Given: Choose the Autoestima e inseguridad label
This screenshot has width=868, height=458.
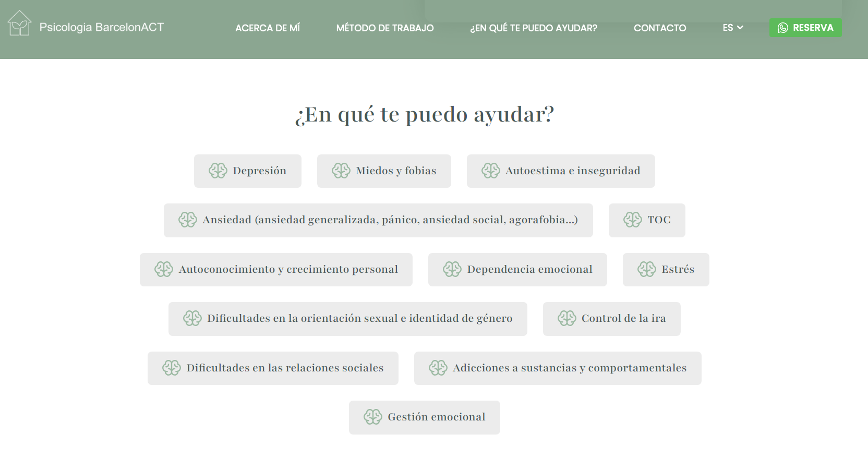Looking at the screenshot, I should pos(573,171).
